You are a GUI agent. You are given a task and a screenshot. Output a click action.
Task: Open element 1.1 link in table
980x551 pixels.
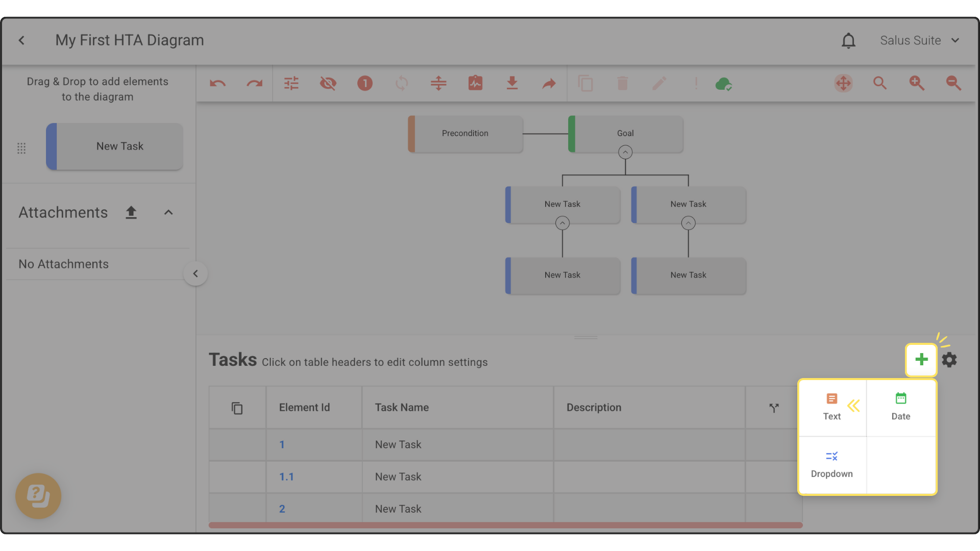pos(286,477)
